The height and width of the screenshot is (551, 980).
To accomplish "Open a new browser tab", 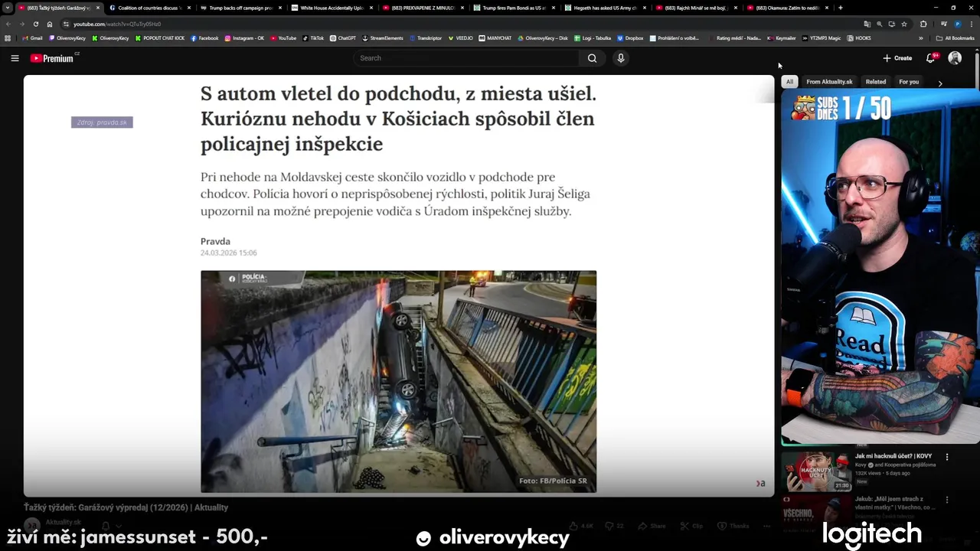I will point(841,8).
